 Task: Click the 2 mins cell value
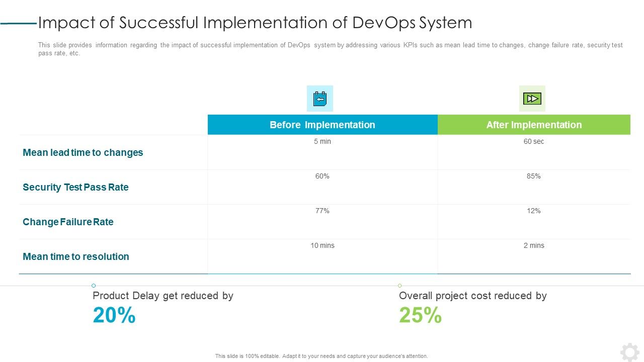pyautogui.click(x=534, y=245)
